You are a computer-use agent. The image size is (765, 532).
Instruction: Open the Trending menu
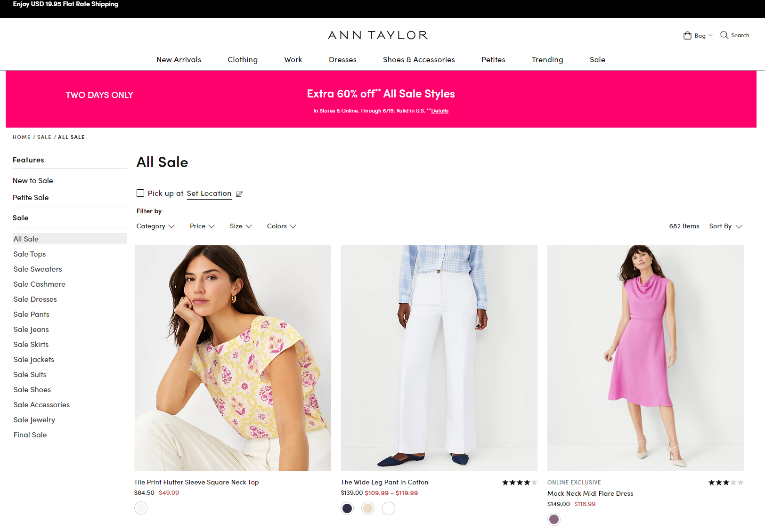pos(547,60)
